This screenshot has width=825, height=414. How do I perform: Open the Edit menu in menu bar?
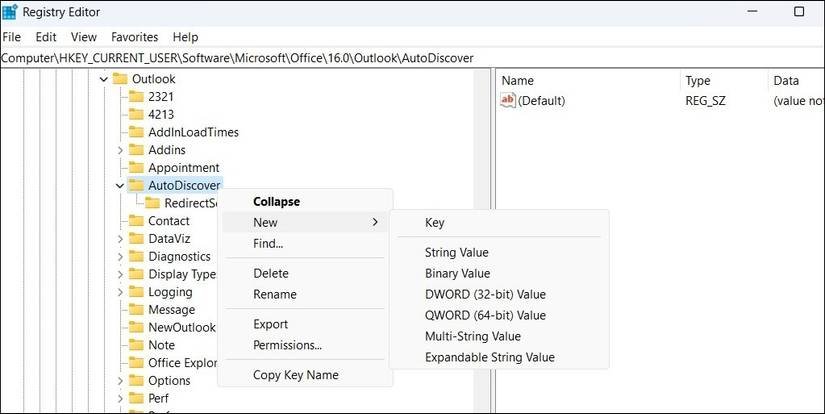click(46, 37)
